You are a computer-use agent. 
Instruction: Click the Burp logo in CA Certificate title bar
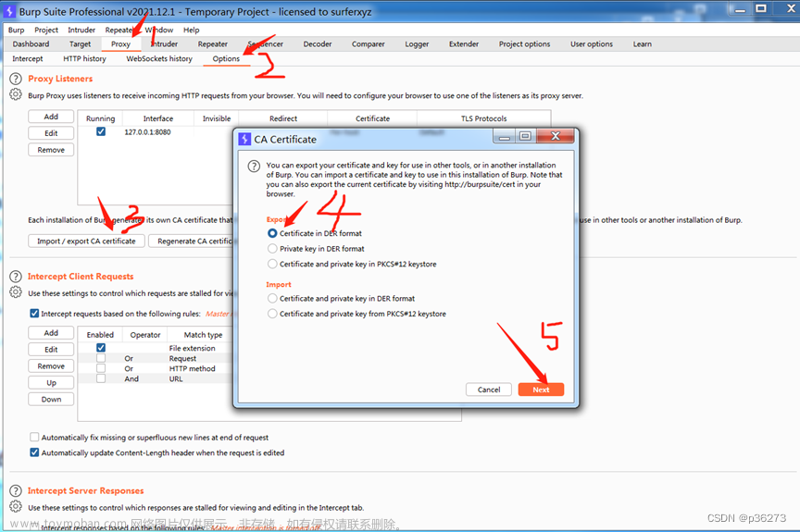(x=244, y=139)
